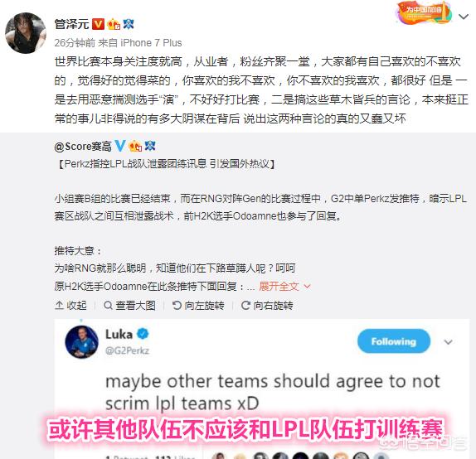
Task: Open 管泽元's profile avatar
Action: [x=26, y=33]
